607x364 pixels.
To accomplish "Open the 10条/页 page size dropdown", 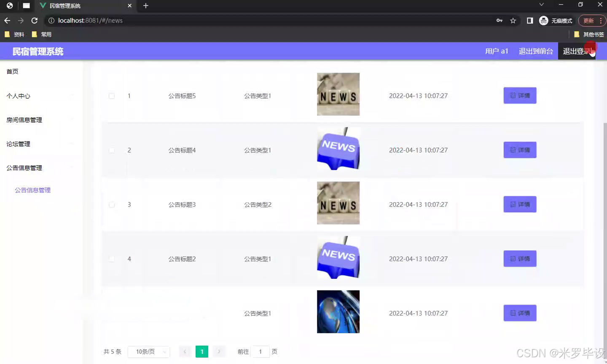I will [148, 351].
